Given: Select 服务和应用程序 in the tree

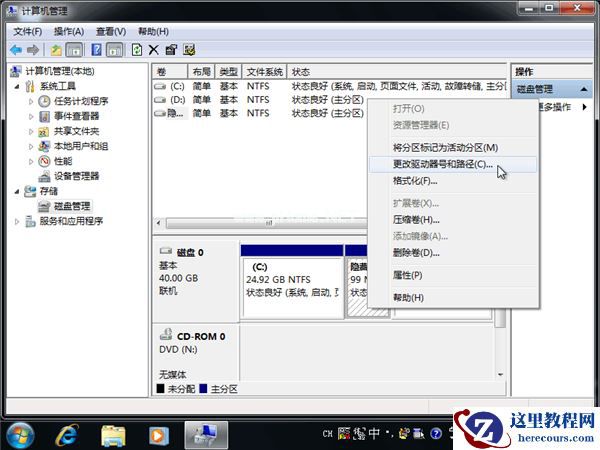Looking at the screenshot, I should pyautogui.click(x=71, y=221).
